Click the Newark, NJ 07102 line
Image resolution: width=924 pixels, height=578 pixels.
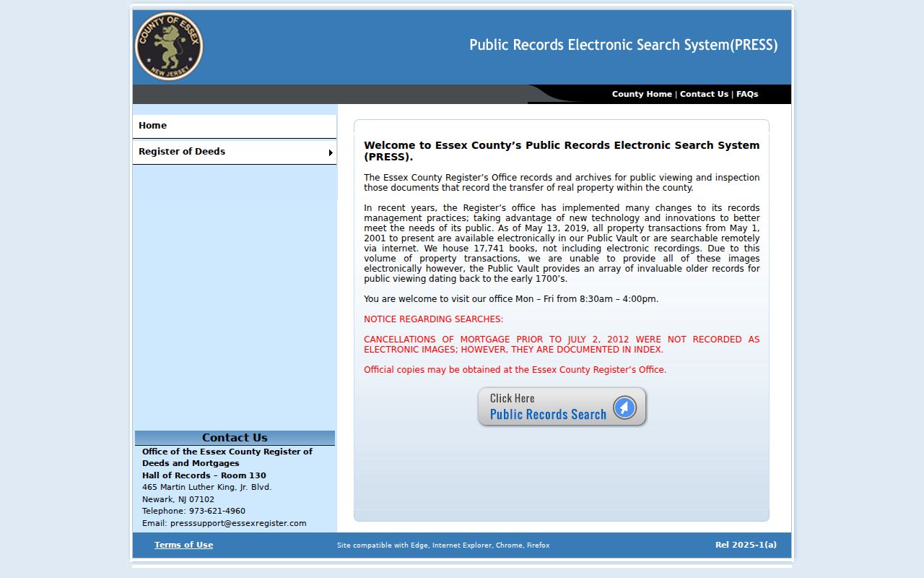coord(178,499)
